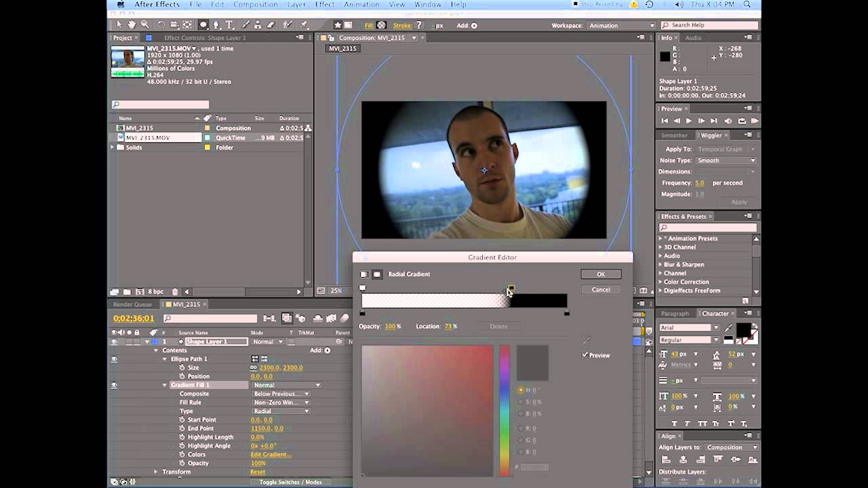Collapse the Contents group
The height and width of the screenshot is (488, 868).
click(155, 350)
